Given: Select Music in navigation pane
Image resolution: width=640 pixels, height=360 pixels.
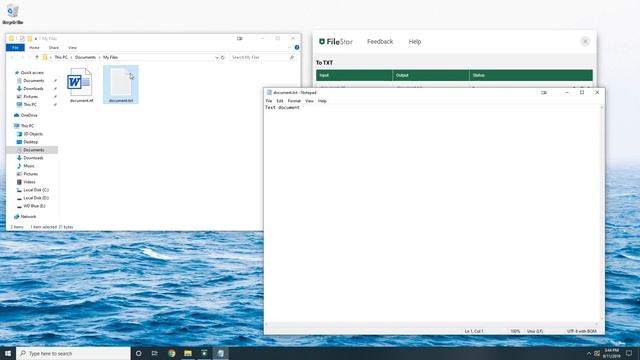Looking at the screenshot, I should (29, 166).
